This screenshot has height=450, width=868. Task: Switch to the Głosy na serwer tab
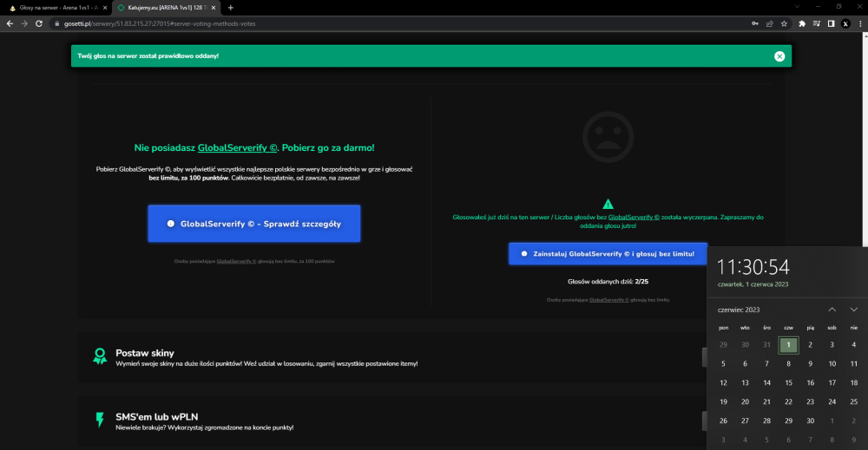click(x=59, y=8)
